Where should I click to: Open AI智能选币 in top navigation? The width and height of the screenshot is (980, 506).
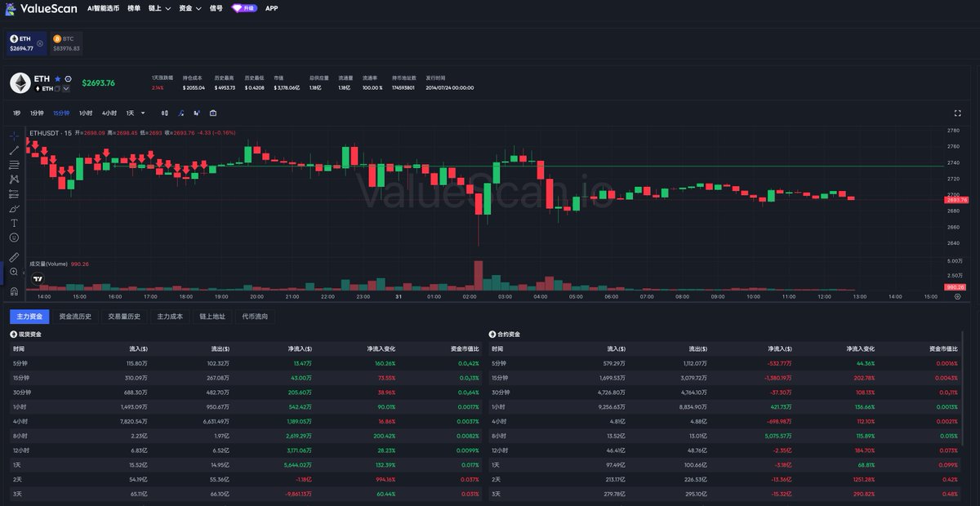[103, 8]
